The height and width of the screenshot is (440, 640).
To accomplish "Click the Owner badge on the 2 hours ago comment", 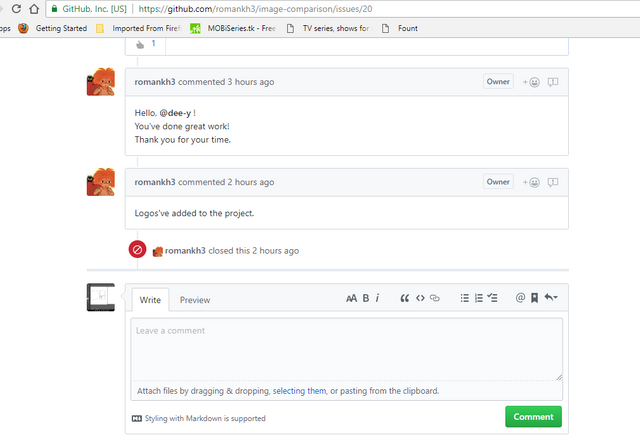I will point(498,182).
